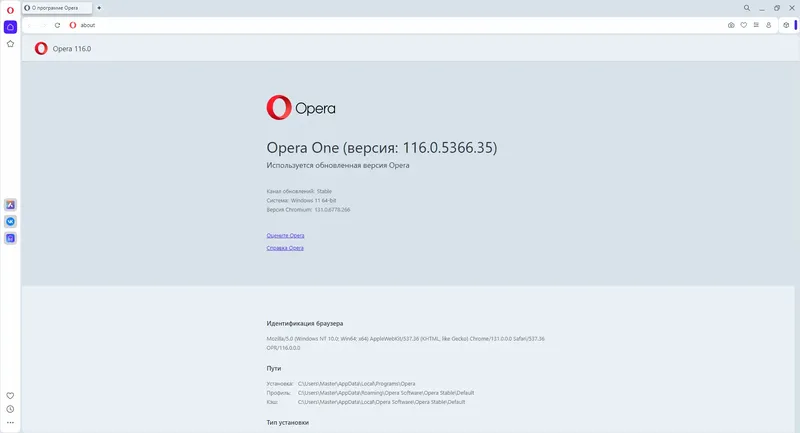Open the VK messenger sidebar icon
The width and height of the screenshot is (800, 433).
pyautogui.click(x=10, y=221)
